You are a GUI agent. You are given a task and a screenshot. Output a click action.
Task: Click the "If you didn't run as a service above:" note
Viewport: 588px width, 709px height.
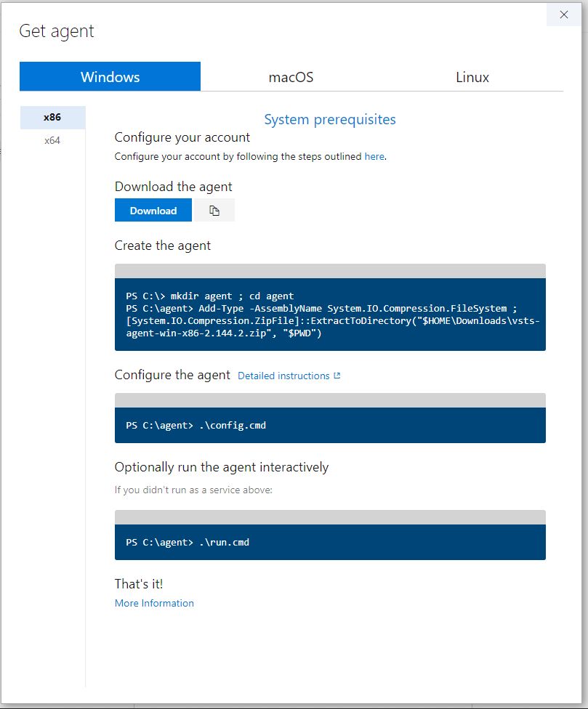click(x=193, y=490)
